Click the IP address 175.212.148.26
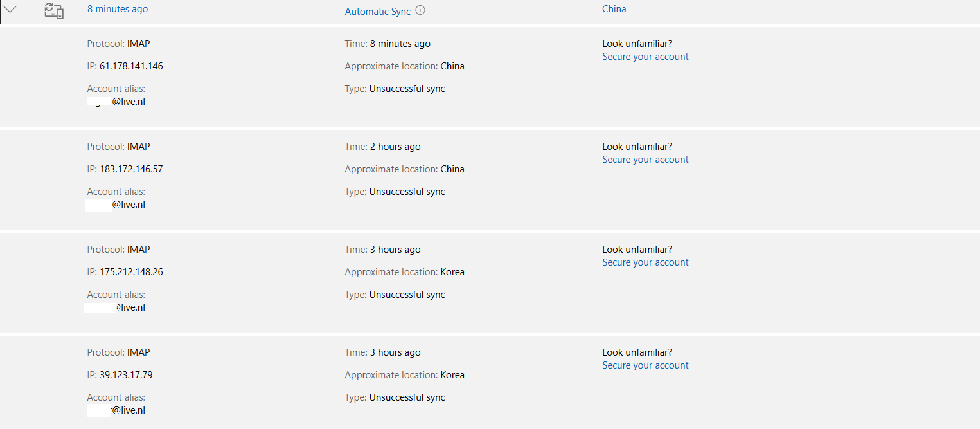 (x=131, y=272)
